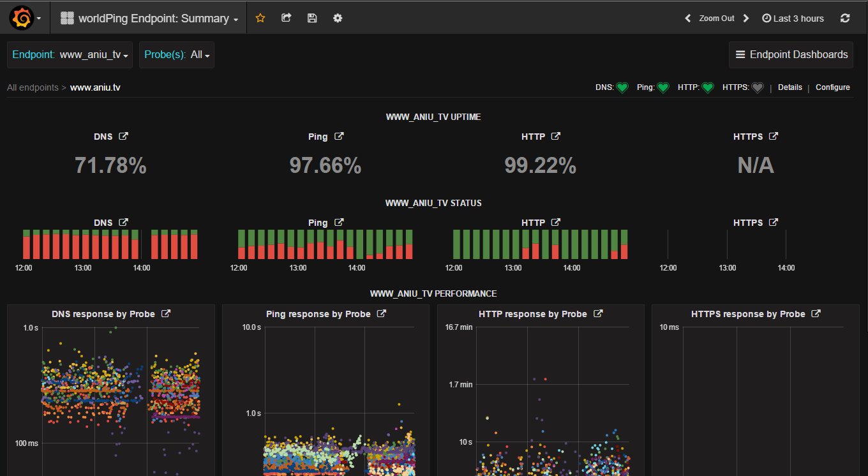Open external link beside DNS status
This screenshot has width=868, height=476.
tap(124, 222)
